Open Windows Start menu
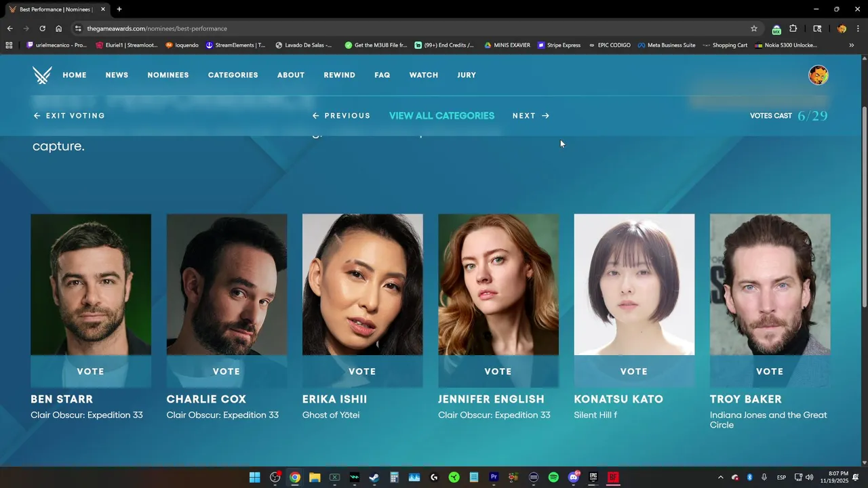The height and width of the screenshot is (488, 868). (254, 477)
